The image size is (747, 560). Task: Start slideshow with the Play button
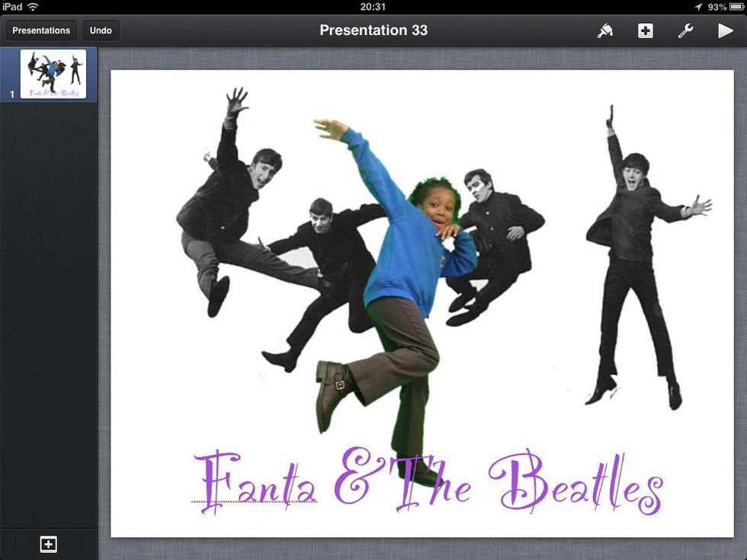pyautogui.click(x=725, y=30)
